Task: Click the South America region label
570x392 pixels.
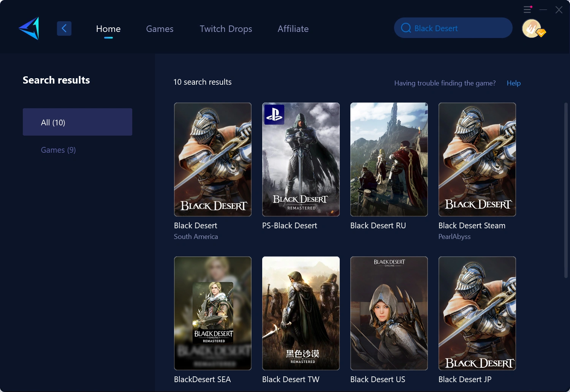Action: click(196, 237)
